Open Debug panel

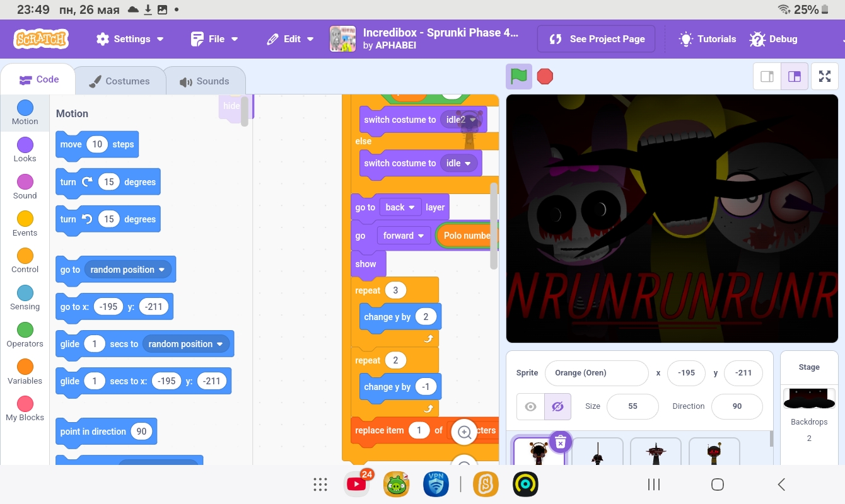[774, 39]
